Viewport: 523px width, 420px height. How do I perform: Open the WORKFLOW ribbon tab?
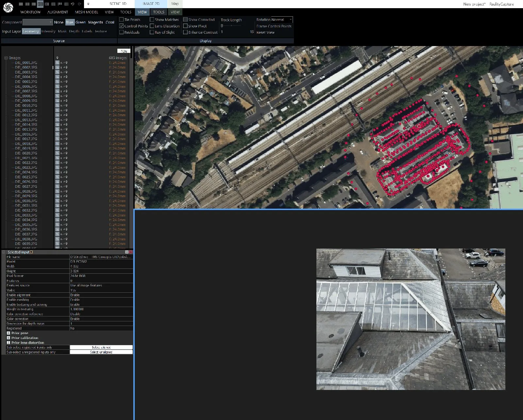pos(30,12)
